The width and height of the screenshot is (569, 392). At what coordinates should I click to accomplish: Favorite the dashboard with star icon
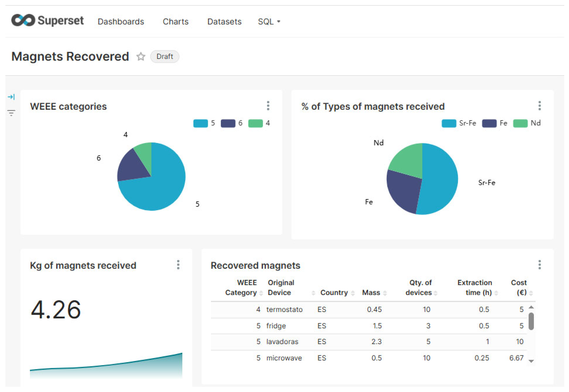[141, 56]
